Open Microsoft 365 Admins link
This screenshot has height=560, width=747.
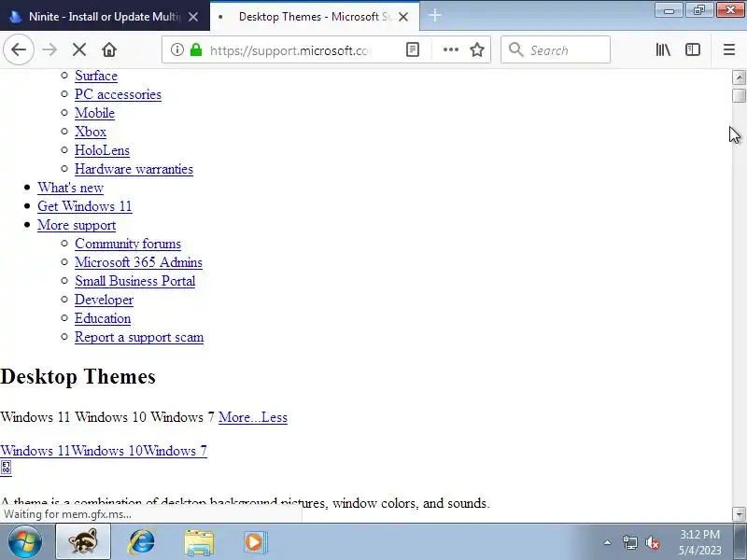click(x=138, y=262)
